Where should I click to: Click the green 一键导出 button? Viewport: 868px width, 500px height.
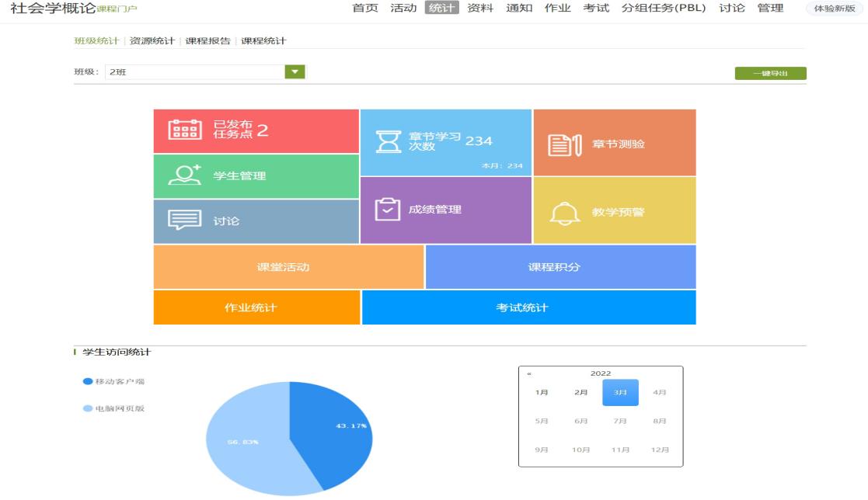[770, 74]
